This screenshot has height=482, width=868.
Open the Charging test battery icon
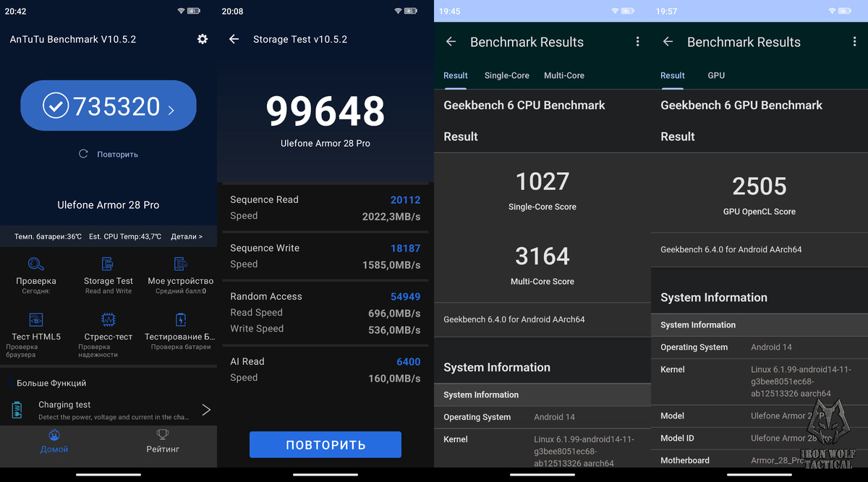click(17, 410)
